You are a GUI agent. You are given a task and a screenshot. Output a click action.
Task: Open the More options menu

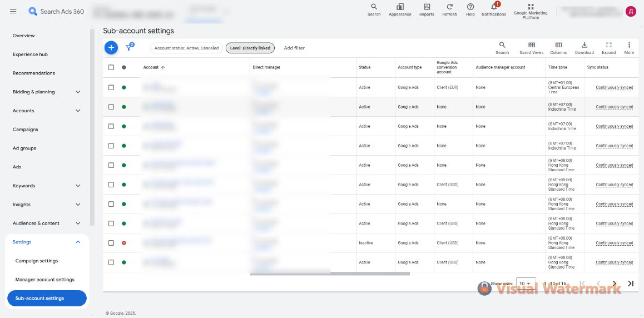629,48
